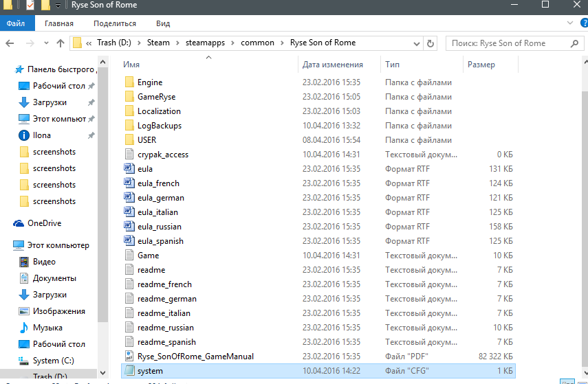588x384 pixels.
Task: Open Ilona in quick access list
Action: [34, 135]
